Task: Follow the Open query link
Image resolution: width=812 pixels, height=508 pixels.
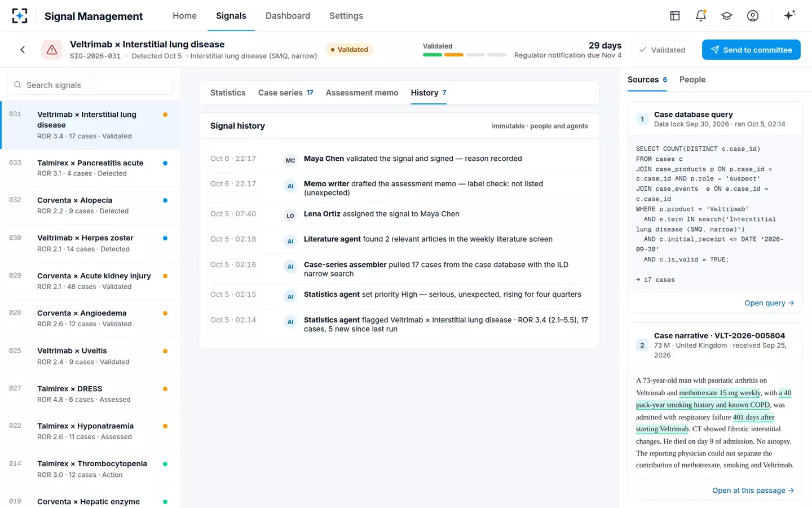Action: (x=769, y=303)
